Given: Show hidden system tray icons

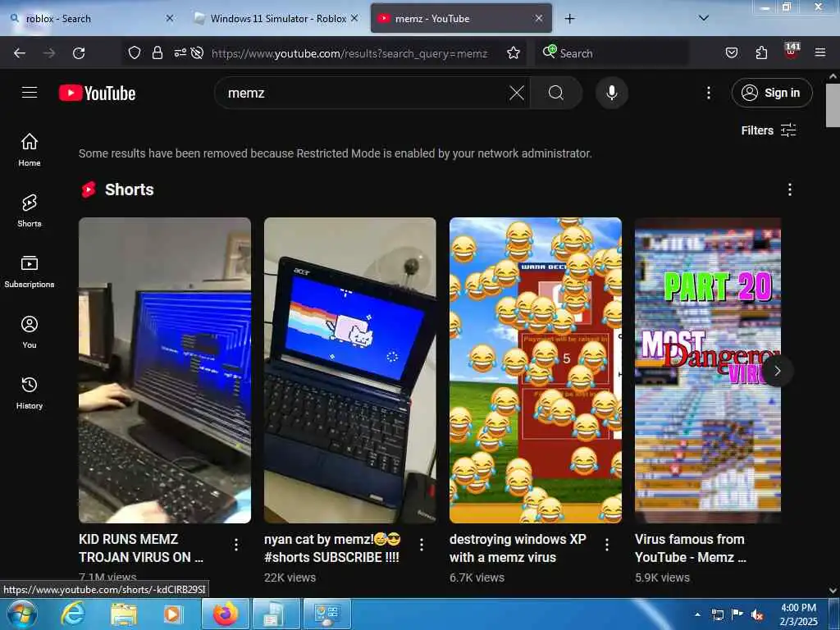Looking at the screenshot, I should pos(697,614).
